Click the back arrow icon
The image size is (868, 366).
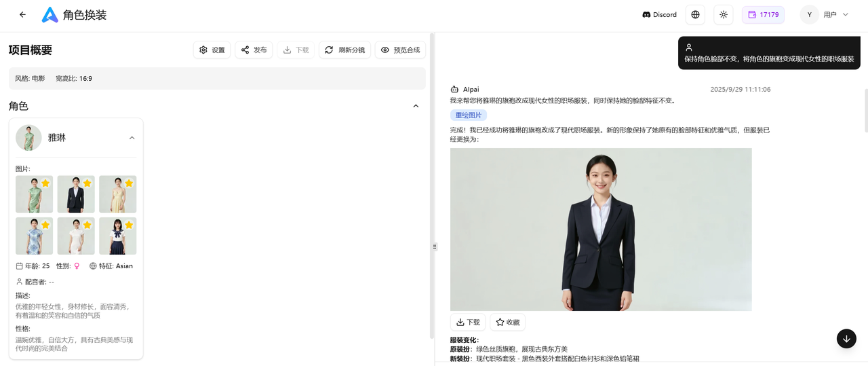23,15
